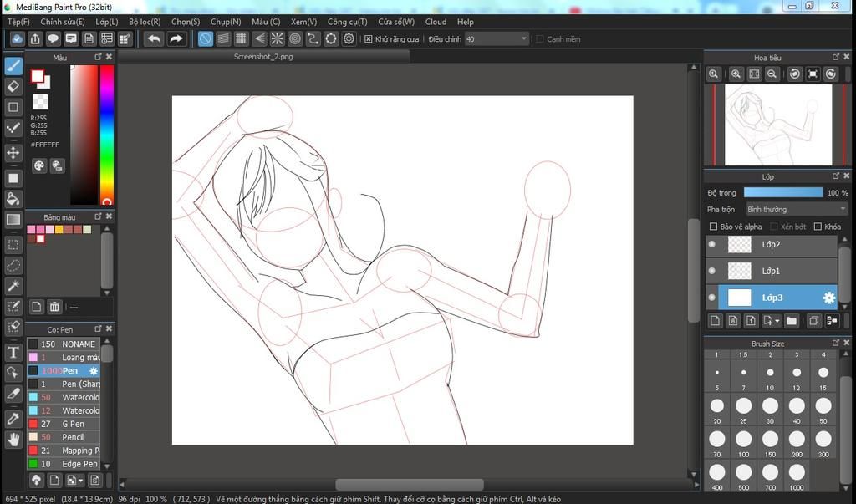
Task: Pop out the Màu color panel
Action: [x=99, y=57]
